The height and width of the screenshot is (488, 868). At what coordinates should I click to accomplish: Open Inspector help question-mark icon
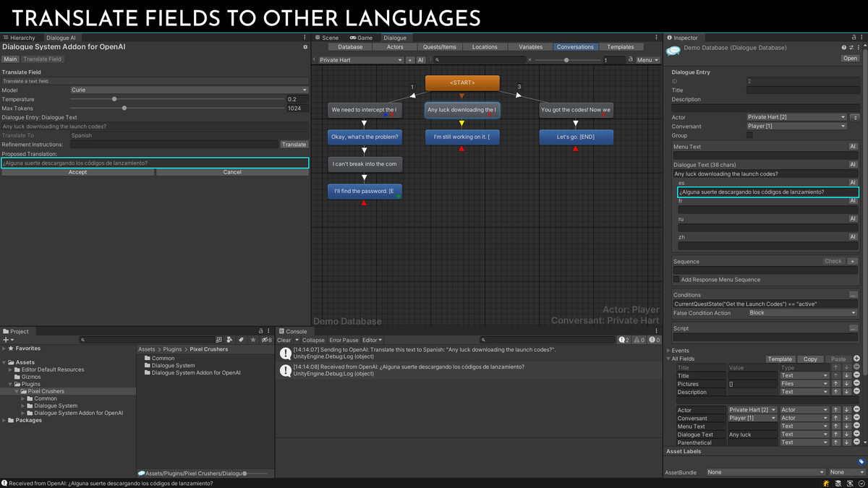[x=843, y=48]
